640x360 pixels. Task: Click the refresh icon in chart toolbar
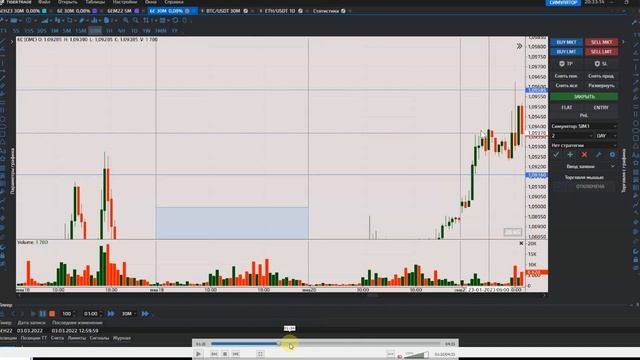[175, 20]
